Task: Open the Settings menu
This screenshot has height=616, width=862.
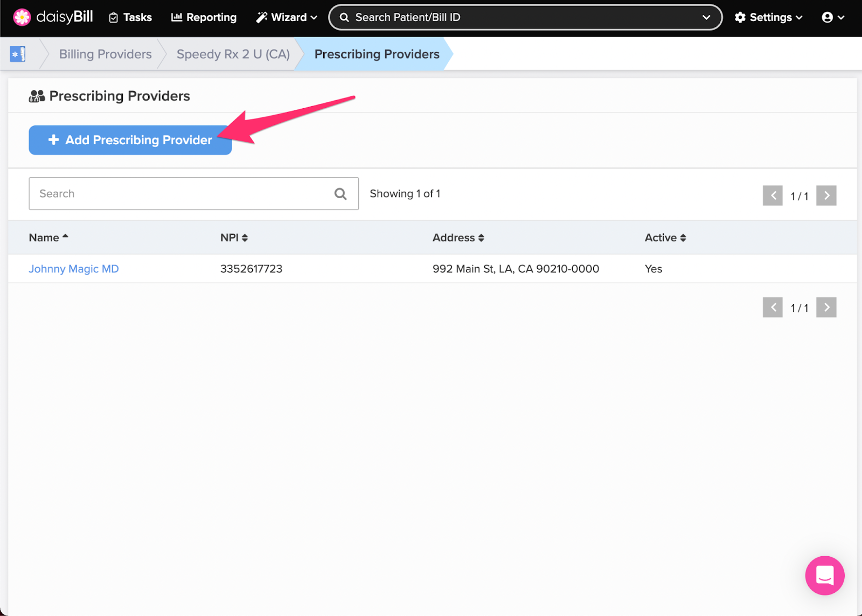Action: coord(769,17)
